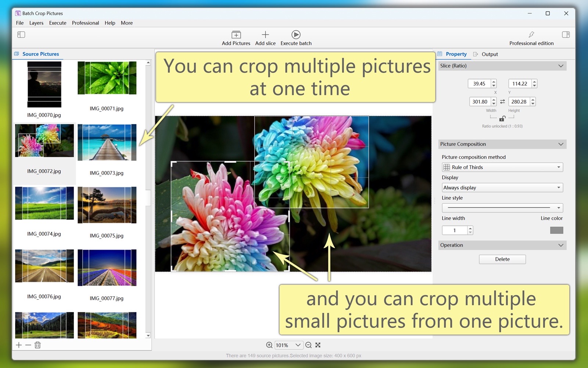Click the trash icon under the source list

click(37, 345)
